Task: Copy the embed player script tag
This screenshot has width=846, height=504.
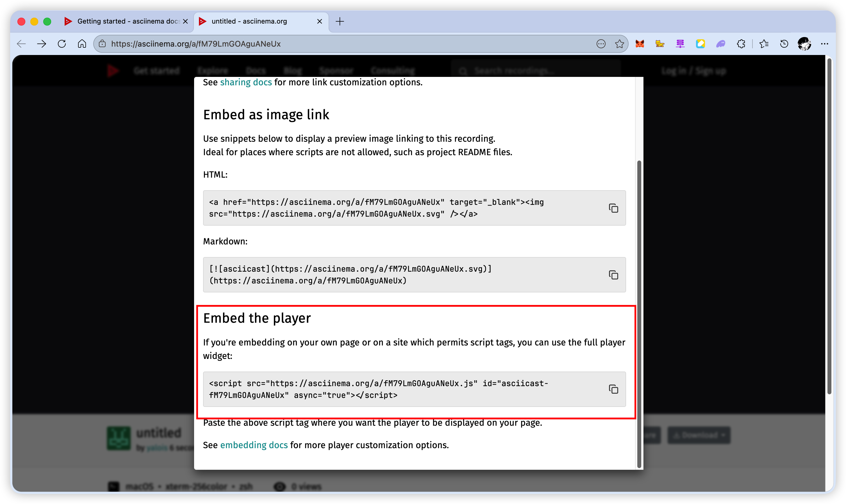Action: 613,389
